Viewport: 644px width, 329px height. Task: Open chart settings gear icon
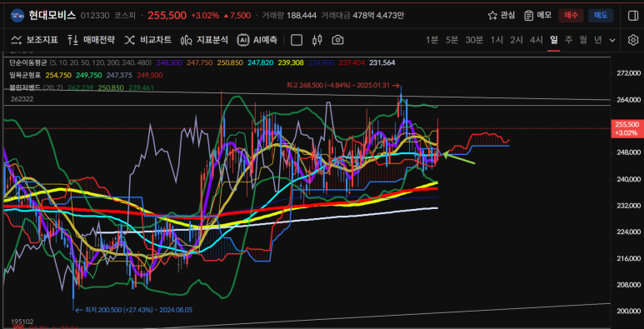(633, 40)
